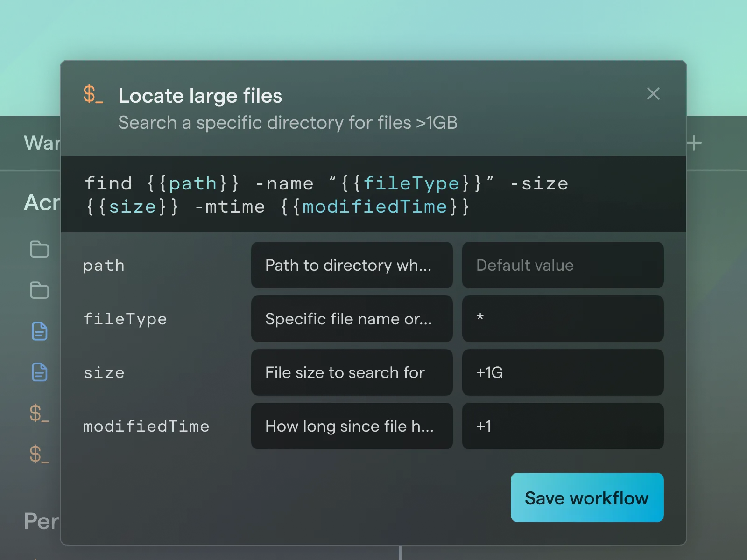Open the lower orange workflow icon in the sidebar
This screenshot has width=747, height=560.
pos(39,454)
